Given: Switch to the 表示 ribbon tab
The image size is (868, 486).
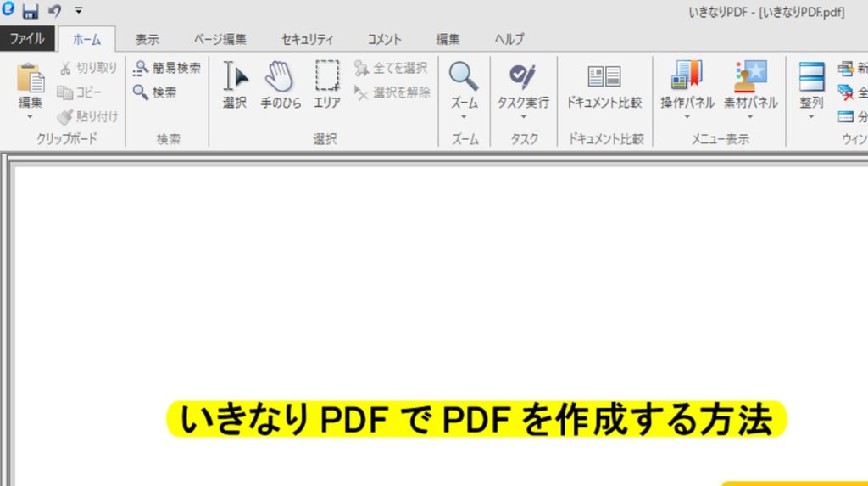Looking at the screenshot, I should click(x=147, y=39).
